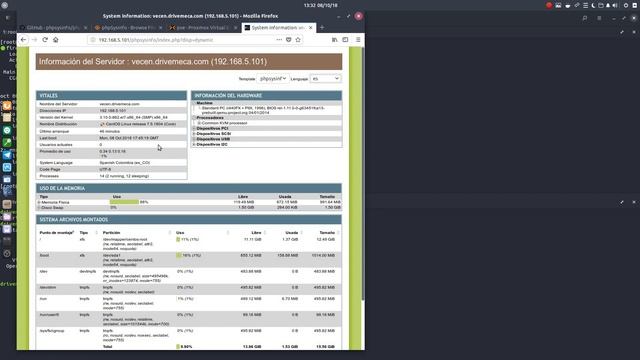
Task: Collapse the Machine hardware section
Action: (195, 103)
